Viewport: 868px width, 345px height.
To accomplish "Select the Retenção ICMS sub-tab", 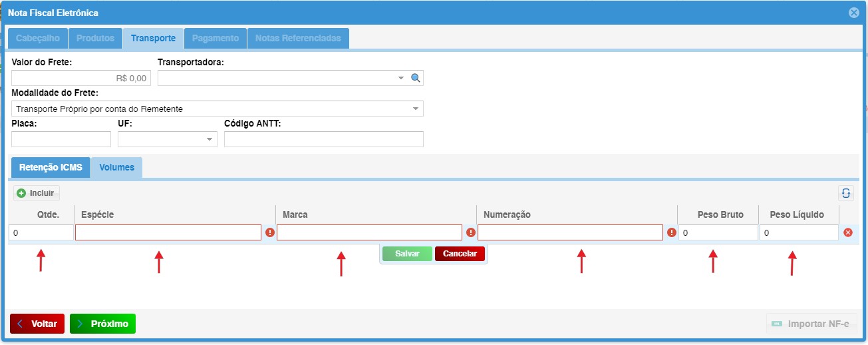I will [x=51, y=167].
